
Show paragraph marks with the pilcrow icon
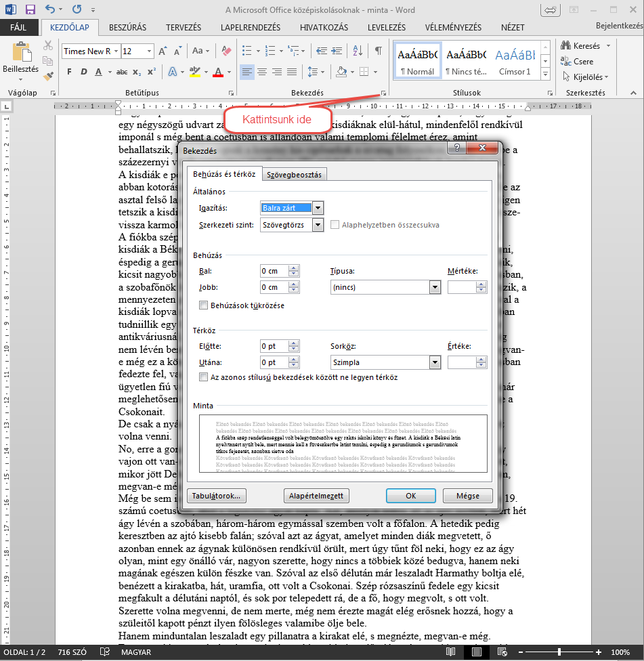click(379, 51)
